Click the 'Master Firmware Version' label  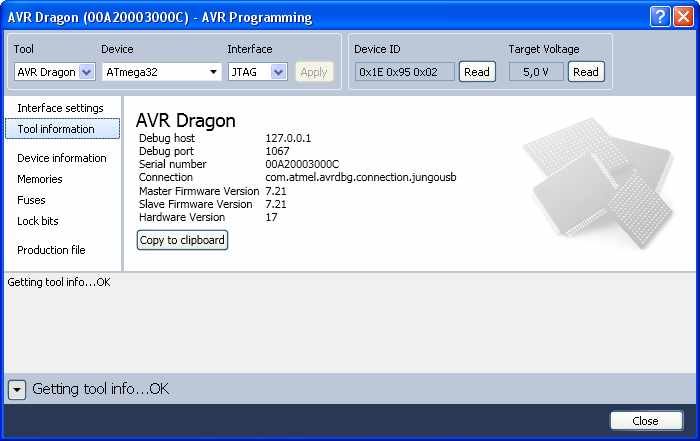click(x=199, y=191)
